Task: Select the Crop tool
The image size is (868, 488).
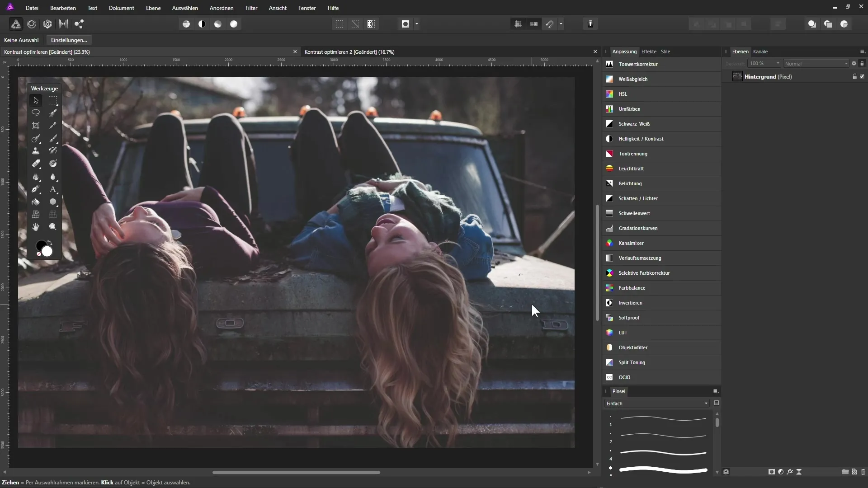Action: [36, 126]
